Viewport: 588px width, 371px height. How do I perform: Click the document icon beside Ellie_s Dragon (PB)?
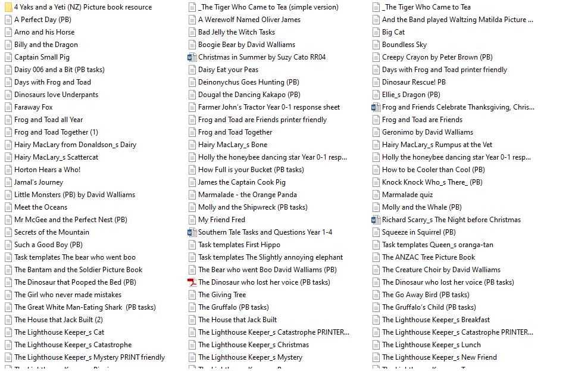[376, 95]
